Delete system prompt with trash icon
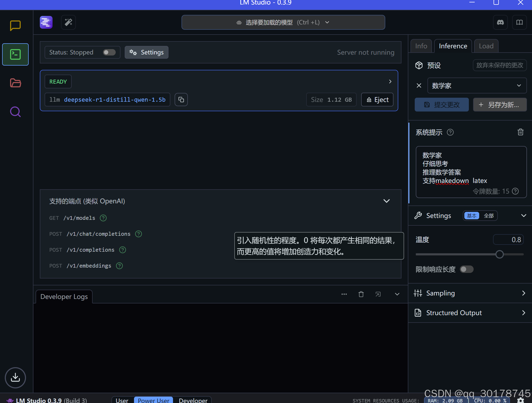Screen dimensions: 532x403 pyautogui.click(x=520, y=132)
